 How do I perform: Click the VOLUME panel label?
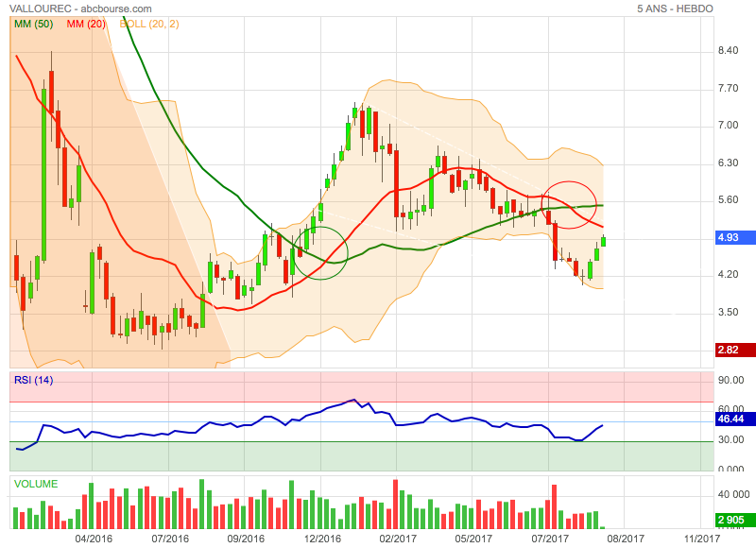[x=36, y=484]
